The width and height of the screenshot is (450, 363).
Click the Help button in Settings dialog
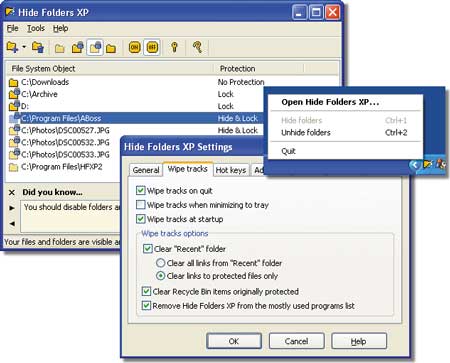[x=359, y=341]
